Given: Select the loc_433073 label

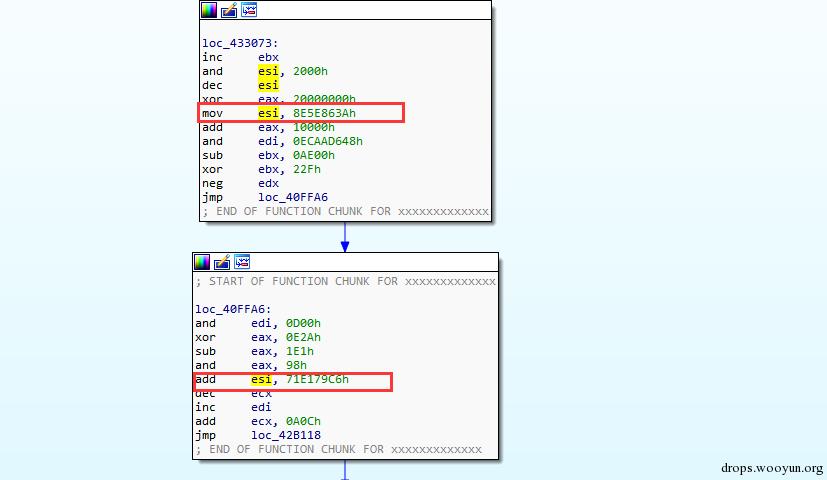Looking at the screenshot, I should click(240, 43).
